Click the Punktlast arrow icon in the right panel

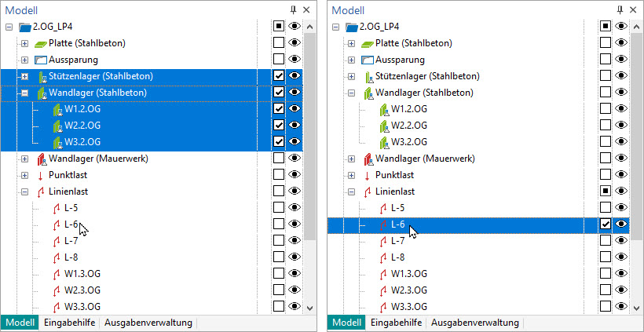click(x=368, y=175)
